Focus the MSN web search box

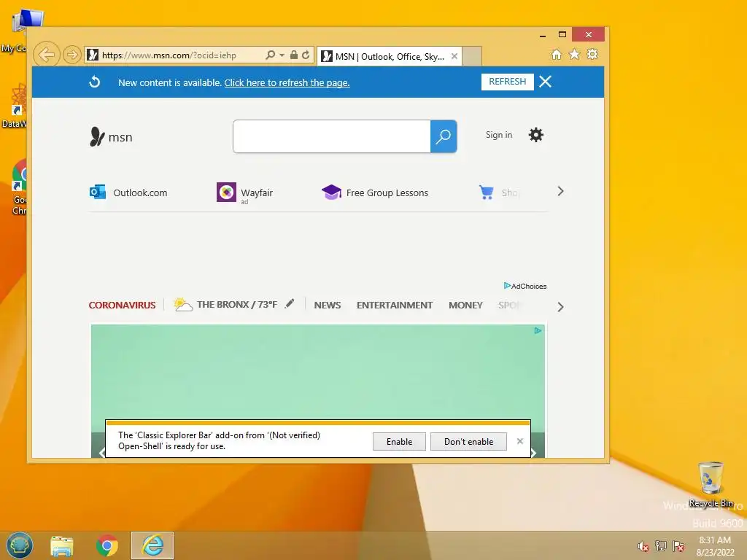[x=332, y=136]
